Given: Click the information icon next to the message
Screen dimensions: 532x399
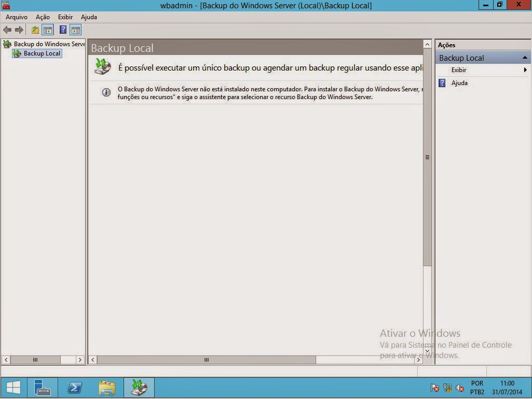Looking at the screenshot, I should coord(106,92).
